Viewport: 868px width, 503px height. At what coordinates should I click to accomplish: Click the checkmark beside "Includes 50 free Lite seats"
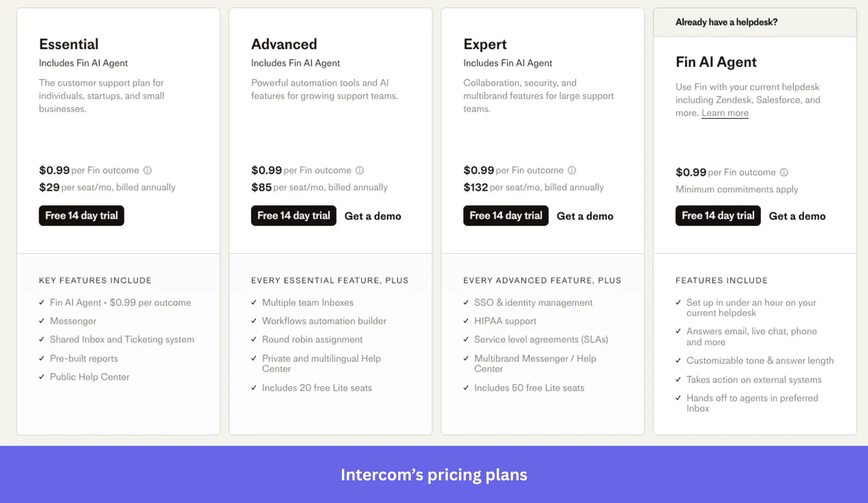click(x=465, y=388)
